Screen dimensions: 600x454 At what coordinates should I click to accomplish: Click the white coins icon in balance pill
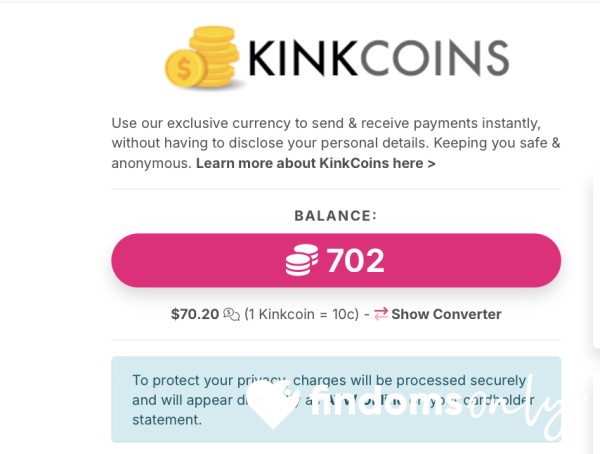(302, 260)
